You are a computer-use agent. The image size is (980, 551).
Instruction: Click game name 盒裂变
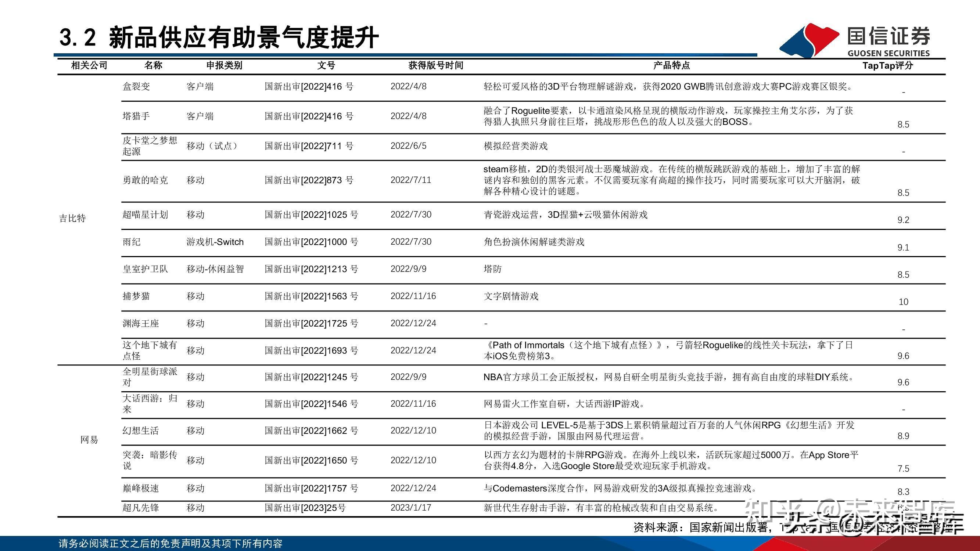click(136, 86)
